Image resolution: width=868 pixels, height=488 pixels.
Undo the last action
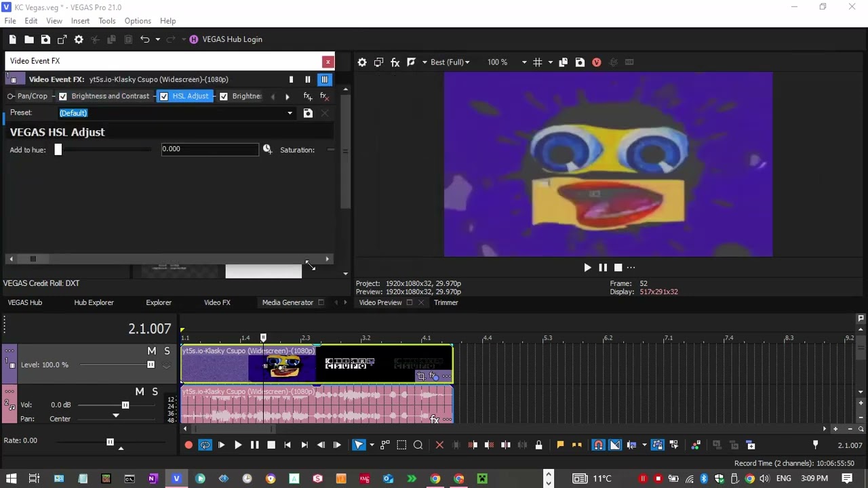(144, 39)
